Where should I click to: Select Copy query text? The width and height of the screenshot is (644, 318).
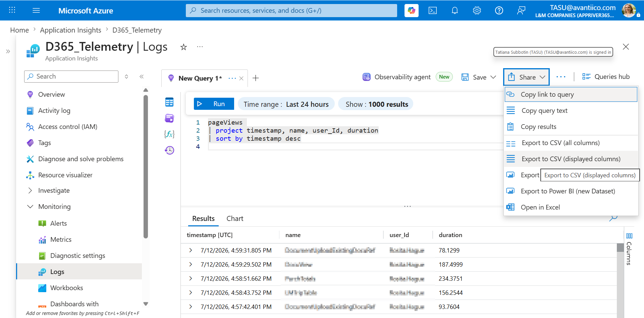click(x=571, y=110)
